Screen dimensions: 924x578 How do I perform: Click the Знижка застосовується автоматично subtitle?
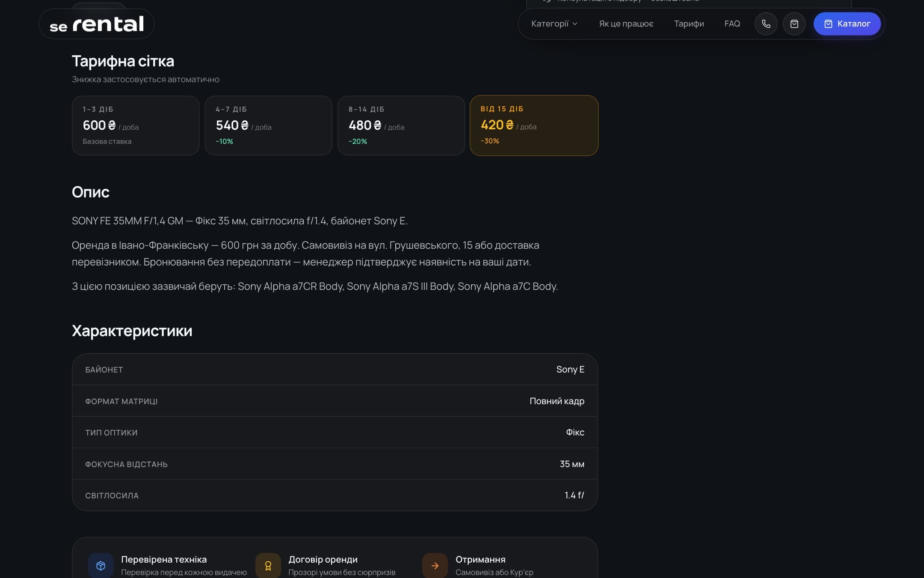coord(145,79)
